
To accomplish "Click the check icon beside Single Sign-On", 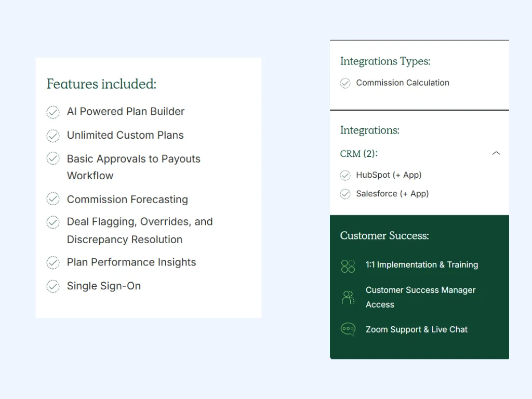I will 53,286.
